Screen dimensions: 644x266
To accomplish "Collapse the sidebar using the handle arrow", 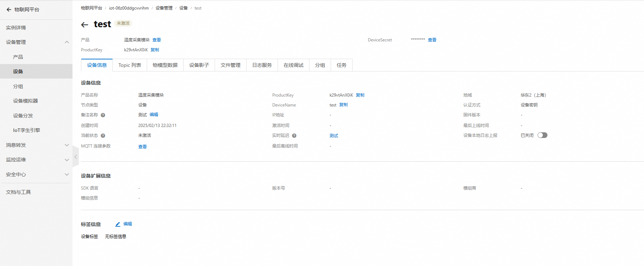I will click(x=76, y=157).
